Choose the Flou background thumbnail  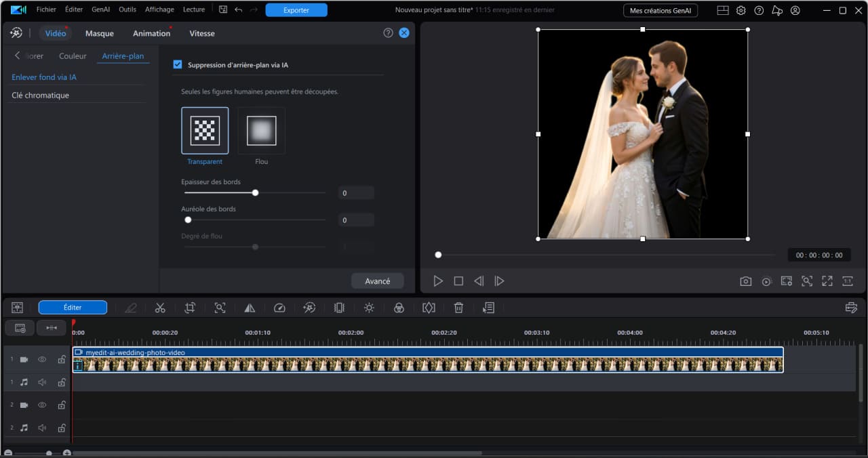click(x=262, y=131)
